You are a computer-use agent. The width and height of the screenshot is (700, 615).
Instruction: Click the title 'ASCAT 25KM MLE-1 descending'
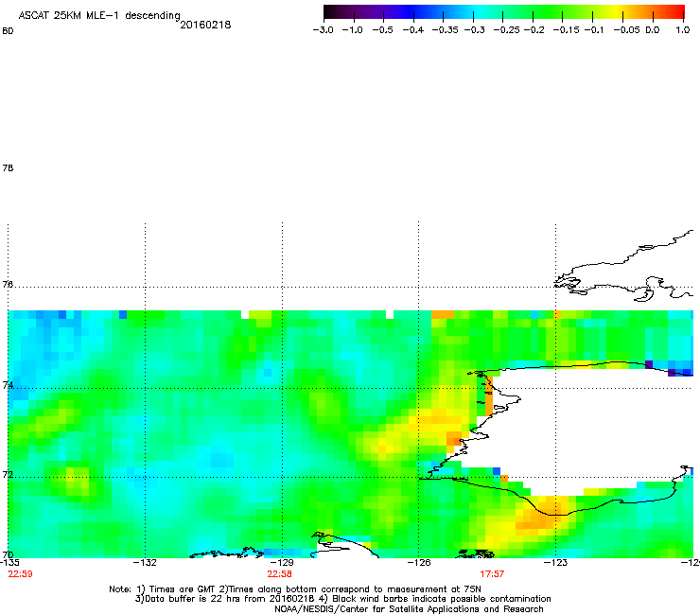[x=99, y=16]
